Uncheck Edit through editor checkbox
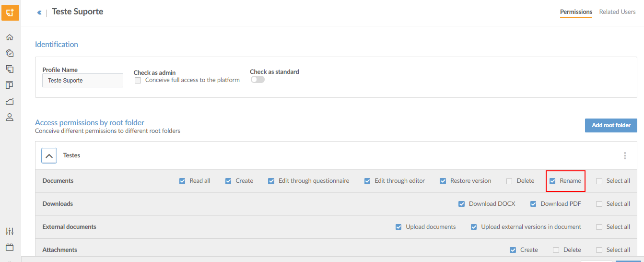The height and width of the screenshot is (262, 644). point(367,181)
